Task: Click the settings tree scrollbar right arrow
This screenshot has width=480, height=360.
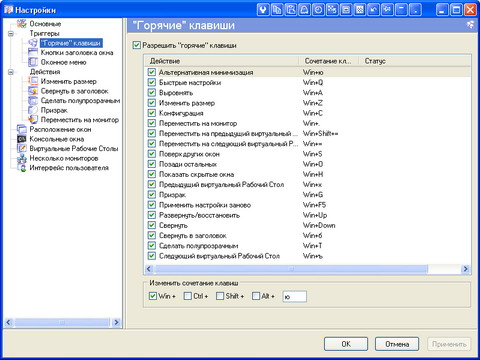Action: pos(116,322)
